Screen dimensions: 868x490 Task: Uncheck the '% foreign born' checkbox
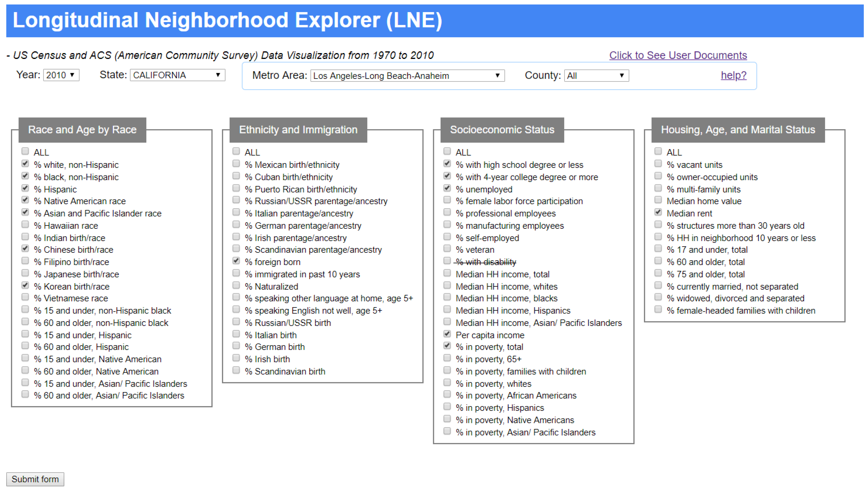(x=236, y=261)
